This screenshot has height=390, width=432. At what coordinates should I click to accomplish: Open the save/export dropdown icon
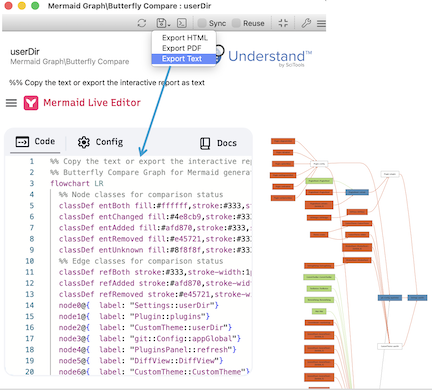163,23
